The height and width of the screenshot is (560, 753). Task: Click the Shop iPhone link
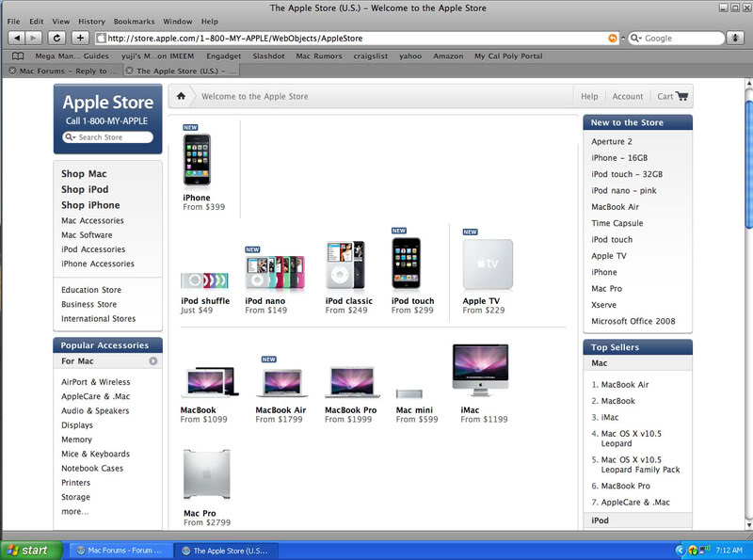[90, 205]
